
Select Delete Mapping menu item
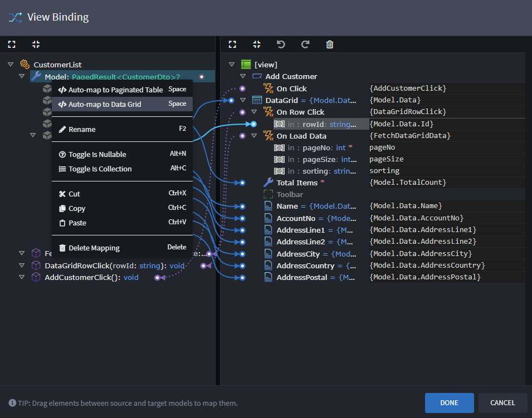122,248
